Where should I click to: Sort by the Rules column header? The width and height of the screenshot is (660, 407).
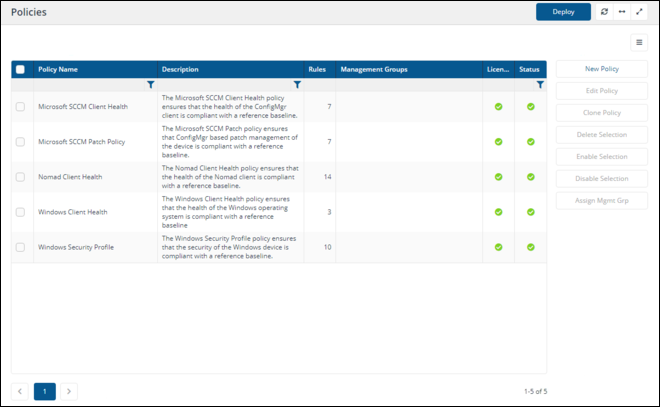point(317,70)
